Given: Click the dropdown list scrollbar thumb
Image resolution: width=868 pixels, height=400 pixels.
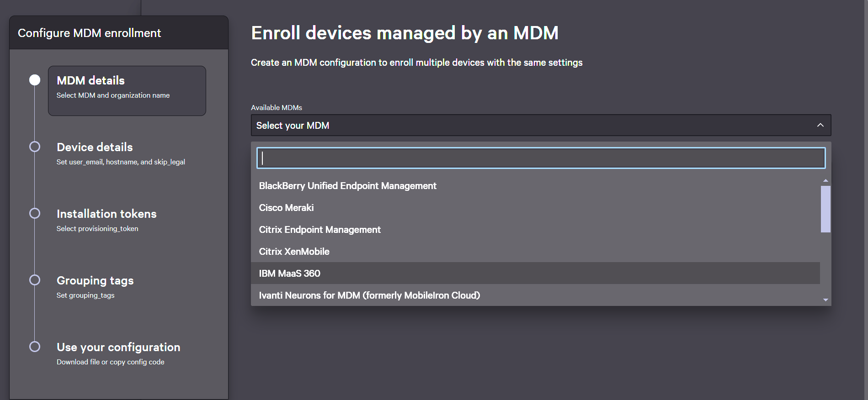Looking at the screenshot, I should tap(825, 209).
